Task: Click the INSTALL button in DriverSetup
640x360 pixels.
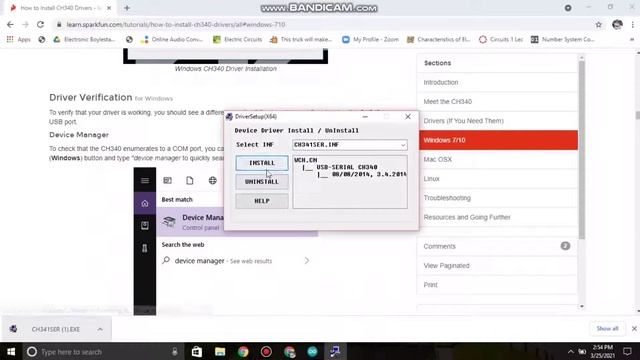Action: point(262,163)
